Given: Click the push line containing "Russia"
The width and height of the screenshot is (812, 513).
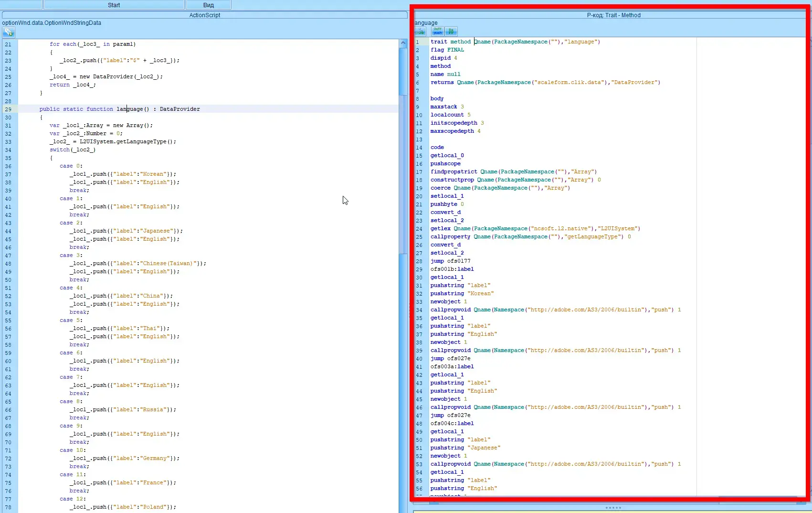Looking at the screenshot, I should pyautogui.click(x=123, y=409).
